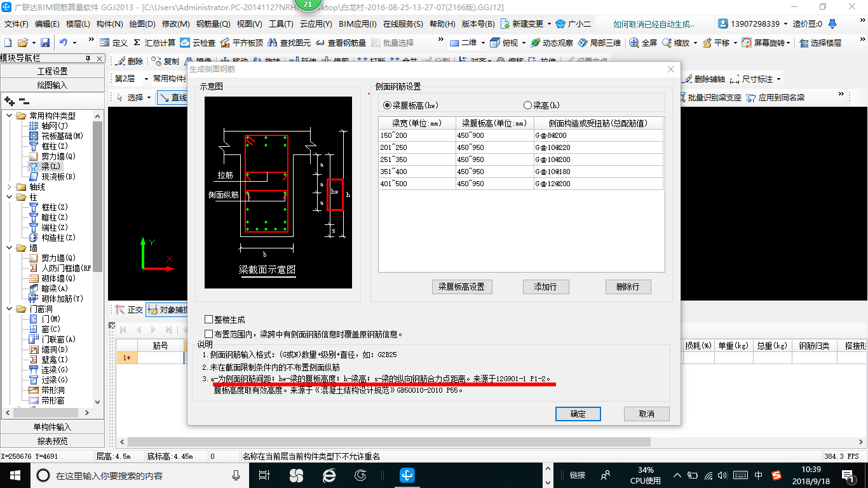The height and width of the screenshot is (488, 868).
Task: Open Edge browser in taskbar
Action: pyautogui.click(x=329, y=475)
